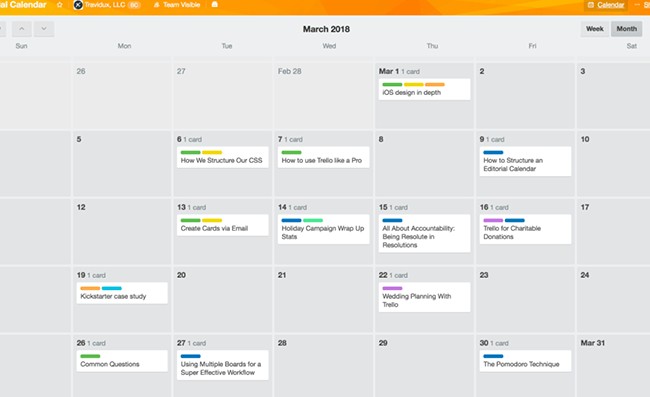This screenshot has width=650, height=397.
Task: Click the board title ending in Calendar
Action: 23,5
